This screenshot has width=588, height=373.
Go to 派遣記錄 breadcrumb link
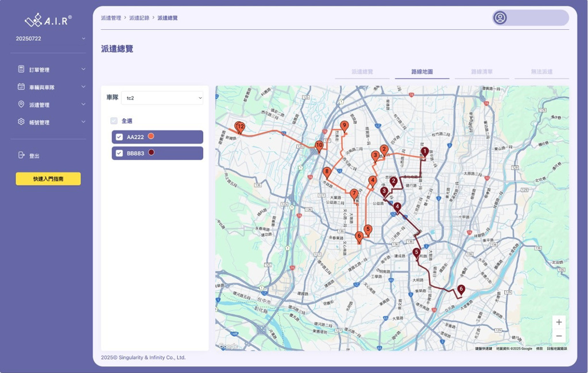point(139,18)
